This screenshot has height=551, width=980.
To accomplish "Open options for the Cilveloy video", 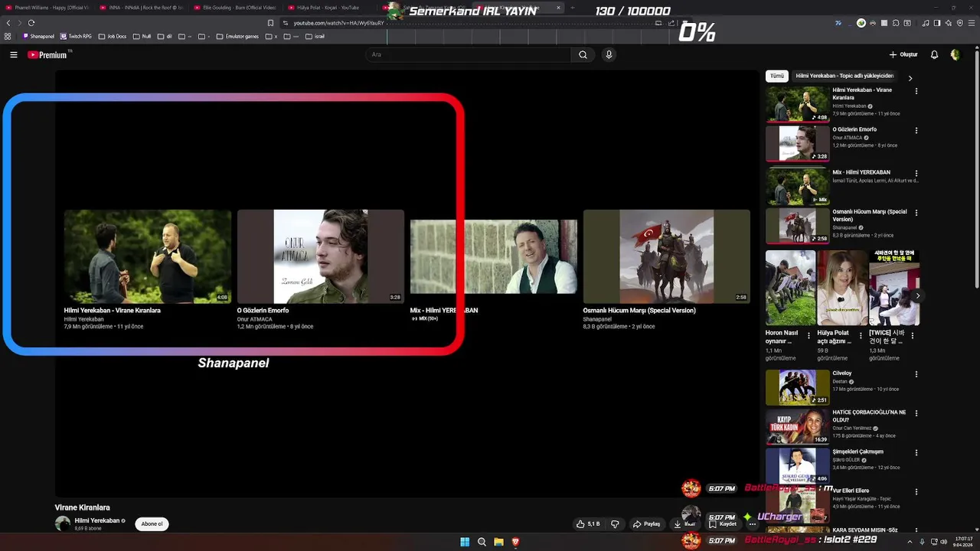I will [916, 374].
